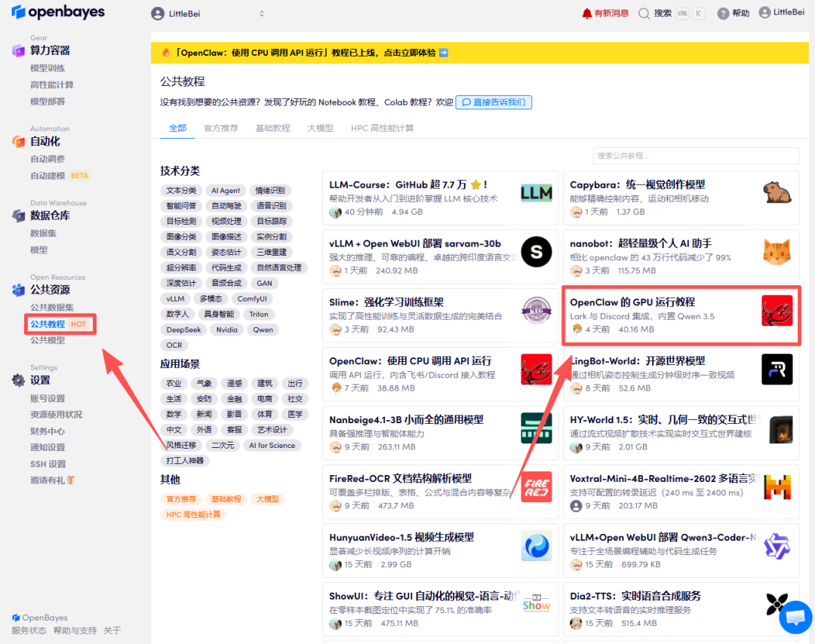Click the OpenClaw CPU API lobster thumbnail
The image size is (815, 644).
pyautogui.click(x=537, y=370)
